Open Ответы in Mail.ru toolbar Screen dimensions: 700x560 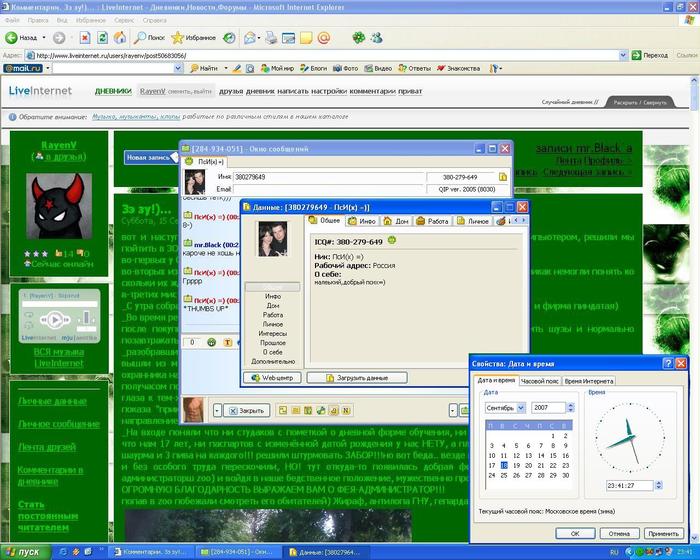pyautogui.click(x=414, y=68)
